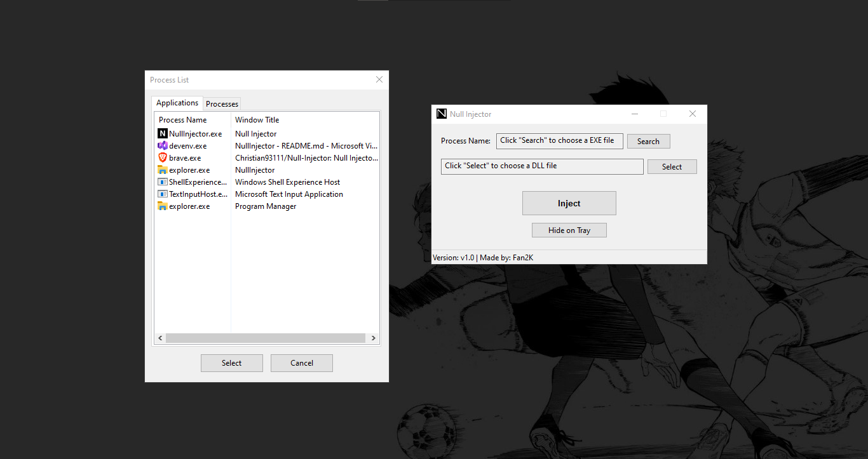Click Select button to choose a DLL file
Screen dimensions: 868x459
tap(672, 167)
